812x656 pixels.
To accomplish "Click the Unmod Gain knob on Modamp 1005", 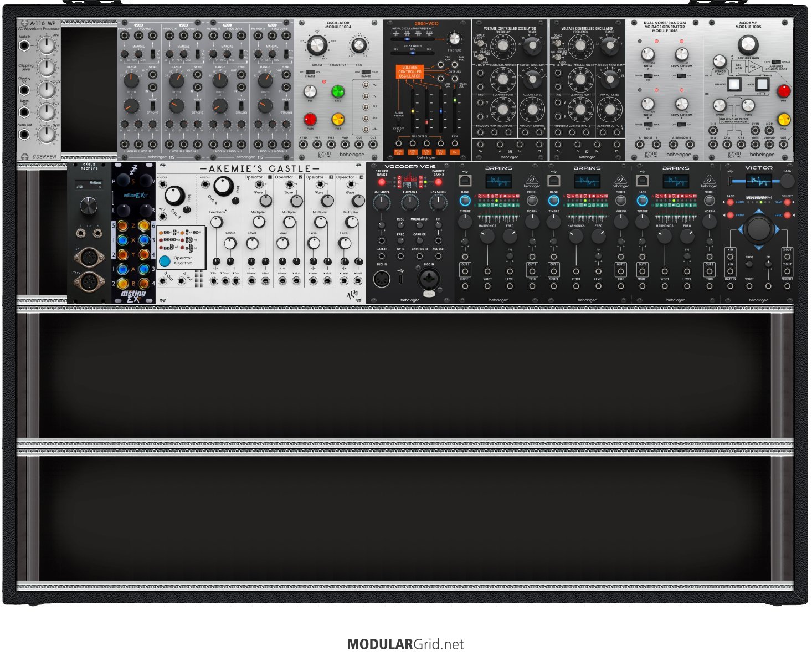I will click(720, 61).
